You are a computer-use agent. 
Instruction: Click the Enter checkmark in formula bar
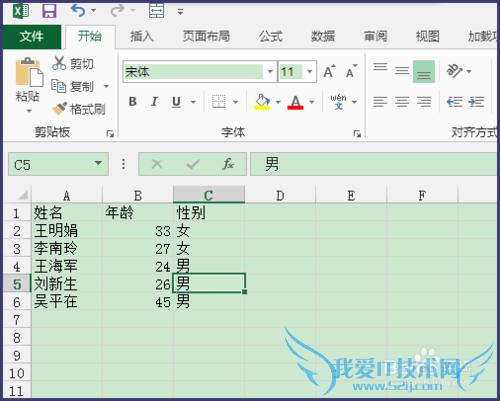point(193,164)
